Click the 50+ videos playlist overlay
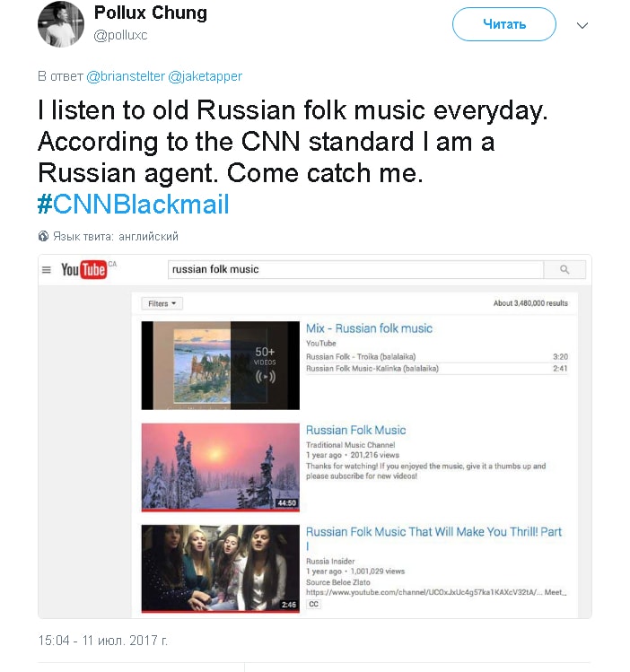The width and height of the screenshot is (630, 672). [265, 365]
